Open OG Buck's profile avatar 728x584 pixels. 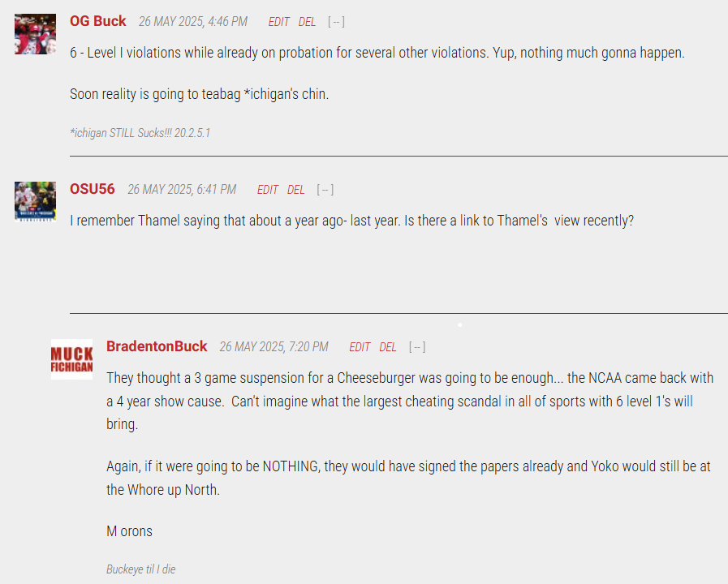tap(35, 34)
